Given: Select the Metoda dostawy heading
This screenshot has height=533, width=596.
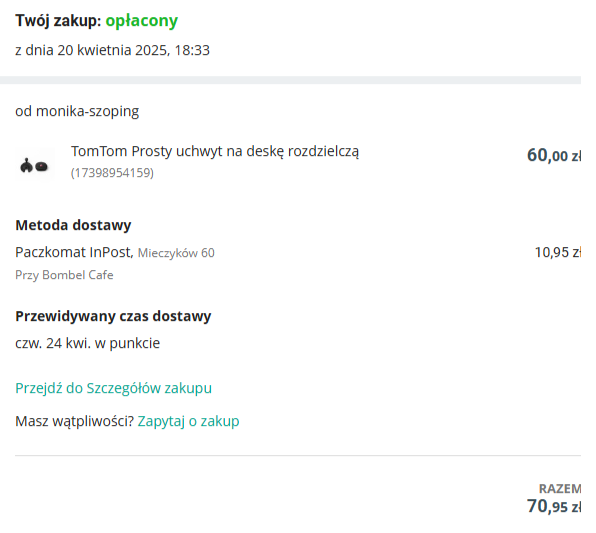Looking at the screenshot, I should tap(73, 225).
